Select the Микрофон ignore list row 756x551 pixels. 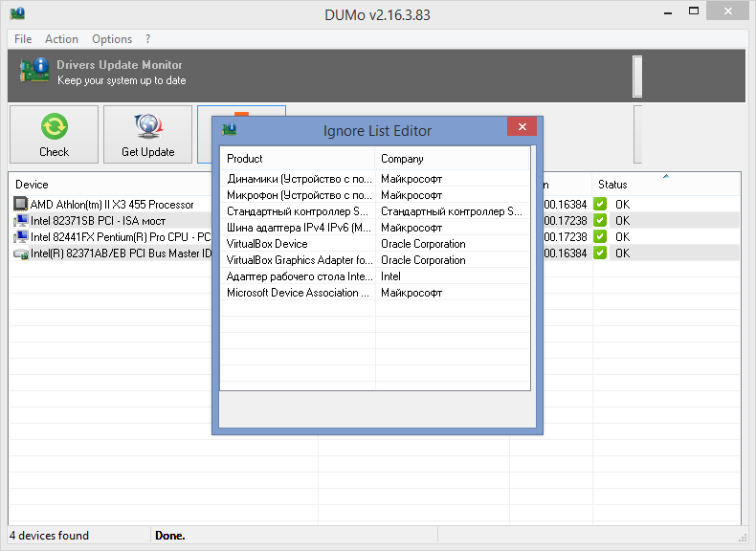pyautogui.click(x=375, y=195)
